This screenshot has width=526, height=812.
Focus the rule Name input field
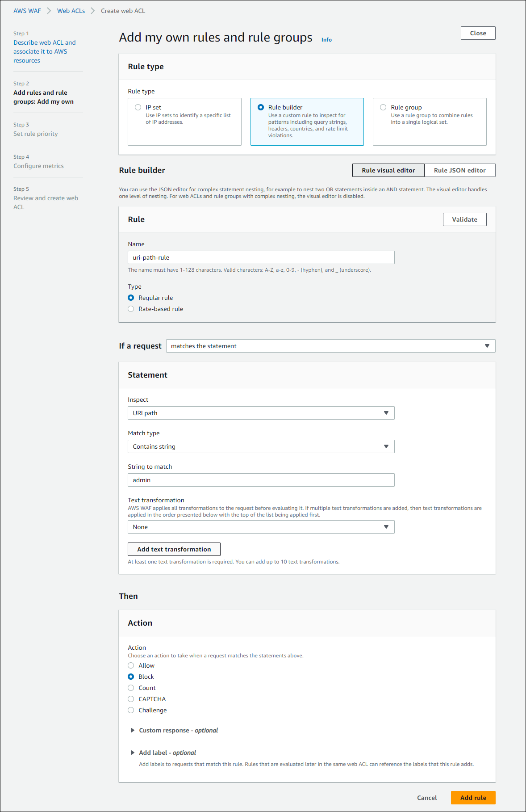(261, 257)
